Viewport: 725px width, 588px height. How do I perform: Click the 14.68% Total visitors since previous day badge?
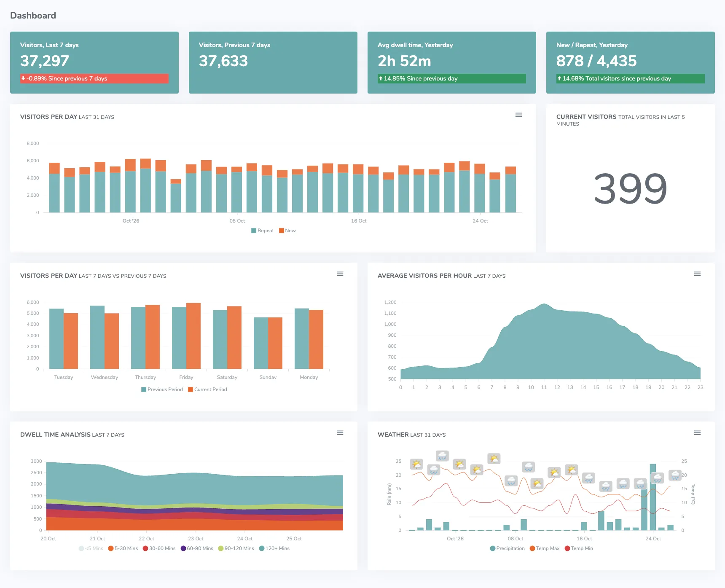[631, 78]
